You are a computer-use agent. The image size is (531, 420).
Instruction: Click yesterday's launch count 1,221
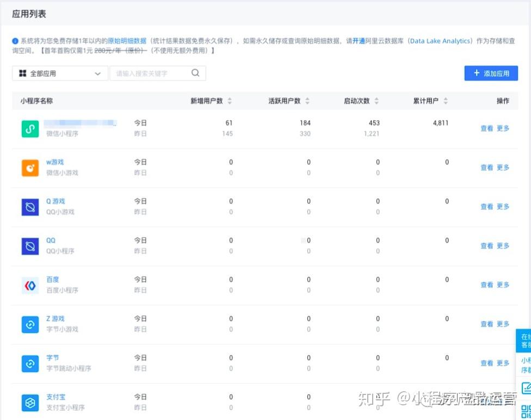372,134
